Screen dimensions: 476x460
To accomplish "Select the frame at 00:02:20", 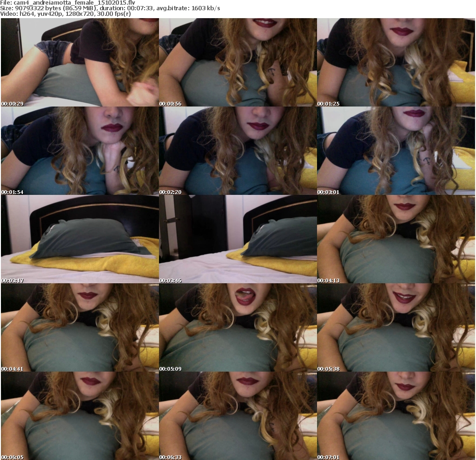I will pyautogui.click(x=238, y=151).
